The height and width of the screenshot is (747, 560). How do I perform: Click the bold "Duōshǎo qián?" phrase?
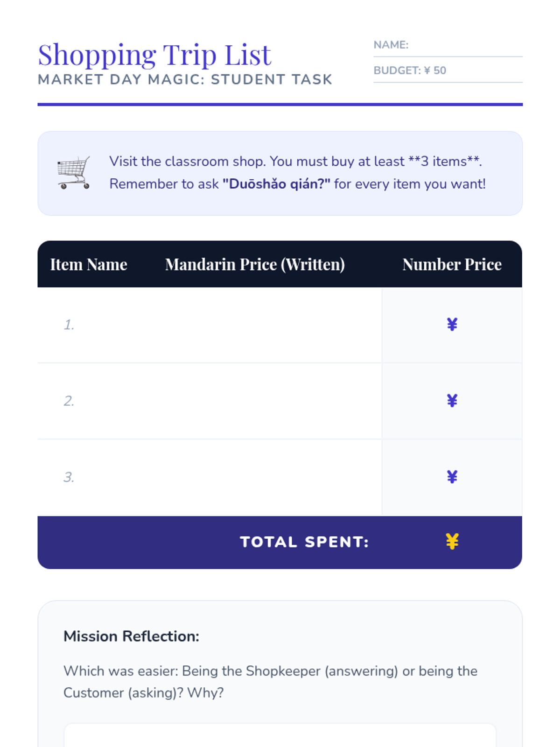pyautogui.click(x=276, y=184)
